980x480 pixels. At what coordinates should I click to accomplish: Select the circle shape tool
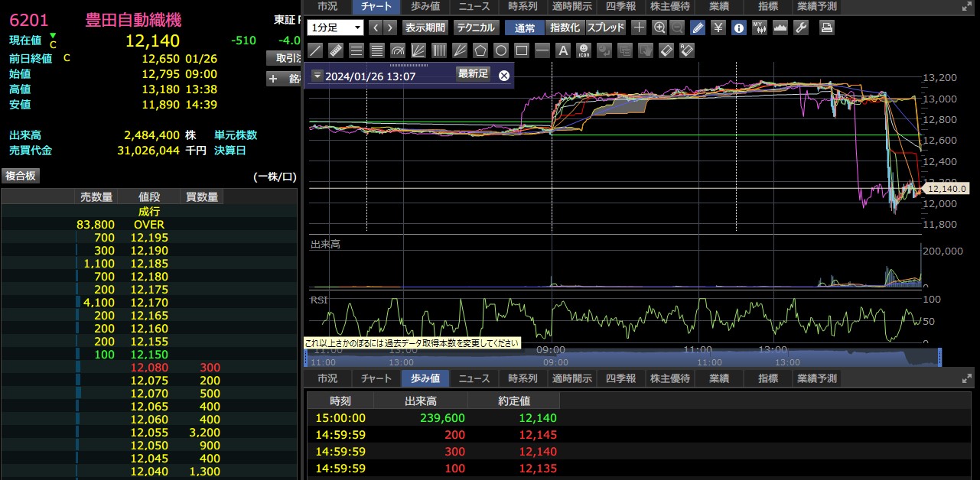coord(500,50)
